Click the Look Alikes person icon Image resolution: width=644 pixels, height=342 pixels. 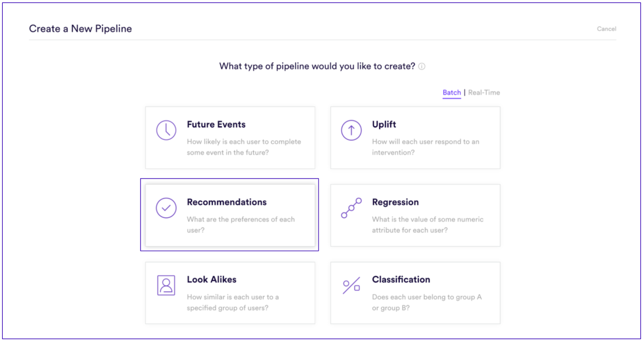166,285
